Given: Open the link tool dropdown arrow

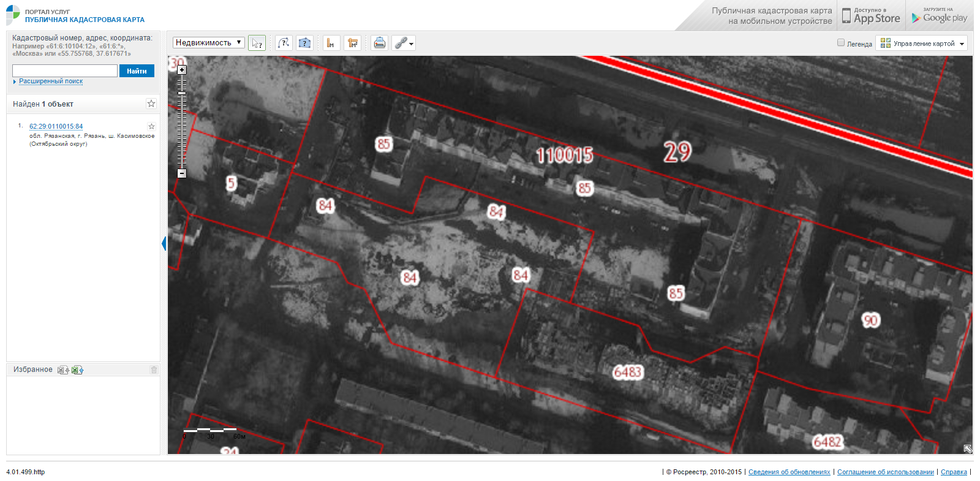Looking at the screenshot, I should pos(412,44).
